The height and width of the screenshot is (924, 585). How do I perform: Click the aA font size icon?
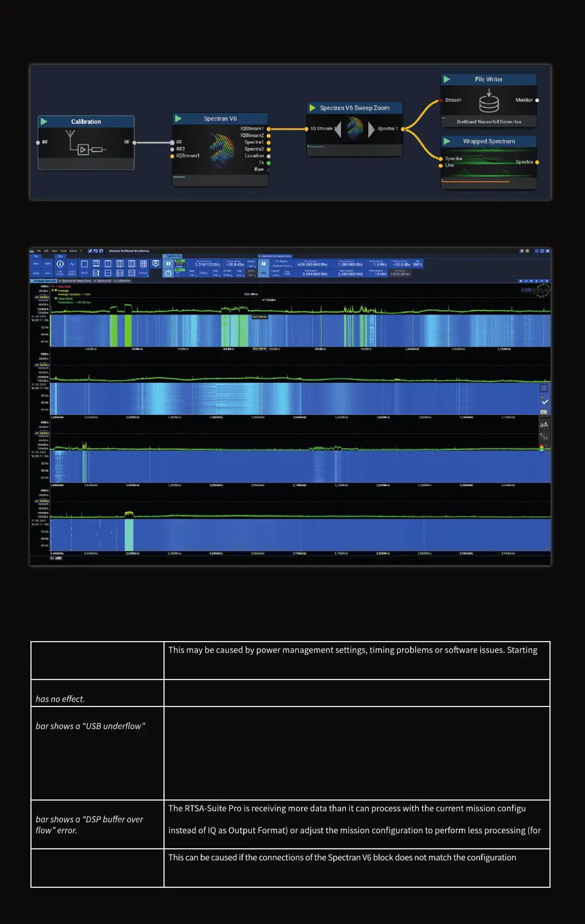pyautogui.click(x=544, y=425)
